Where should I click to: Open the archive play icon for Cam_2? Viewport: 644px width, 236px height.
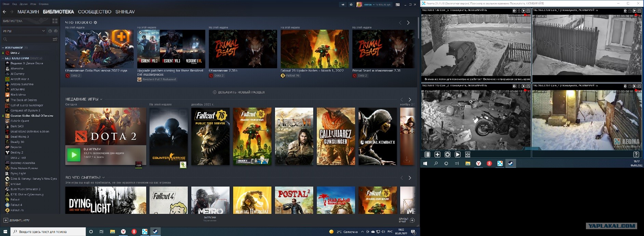click(x=524, y=86)
